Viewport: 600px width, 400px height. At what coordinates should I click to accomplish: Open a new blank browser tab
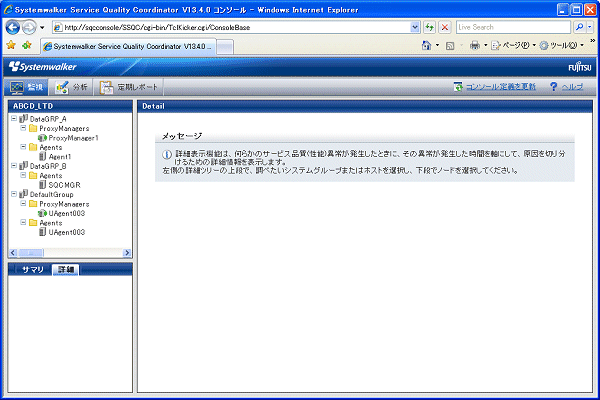tap(225, 47)
